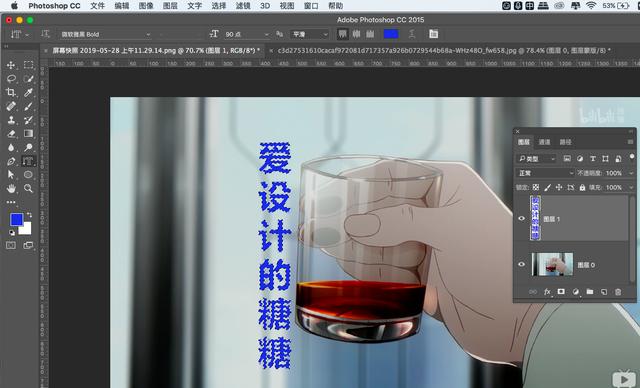Open Create Warped Text option
640x388 pixels.
pyautogui.click(x=412, y=34)
